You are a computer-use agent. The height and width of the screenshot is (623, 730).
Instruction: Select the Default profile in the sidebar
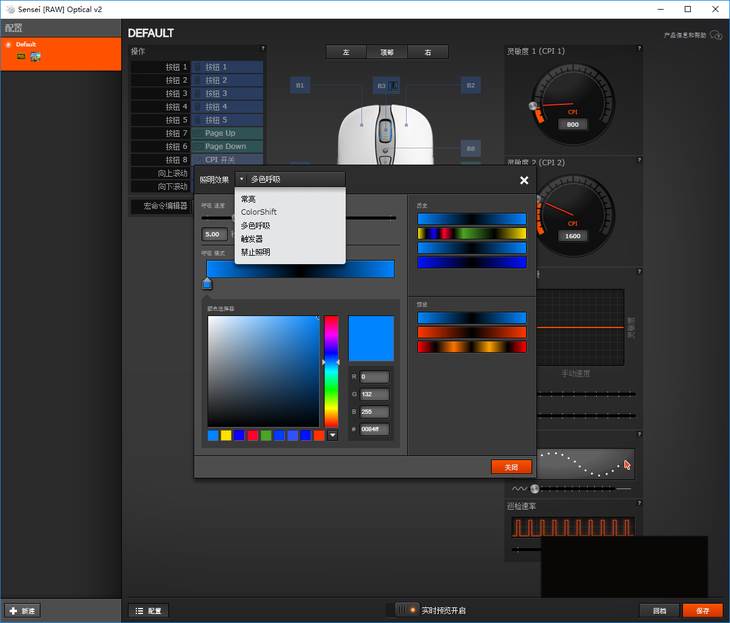click(61, 54)
